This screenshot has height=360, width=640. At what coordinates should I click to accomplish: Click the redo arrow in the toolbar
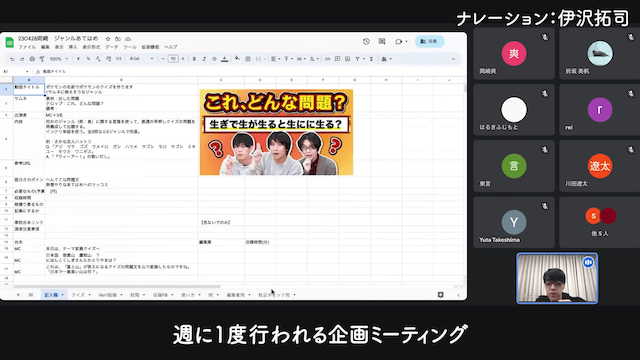[x=22, y=59]
